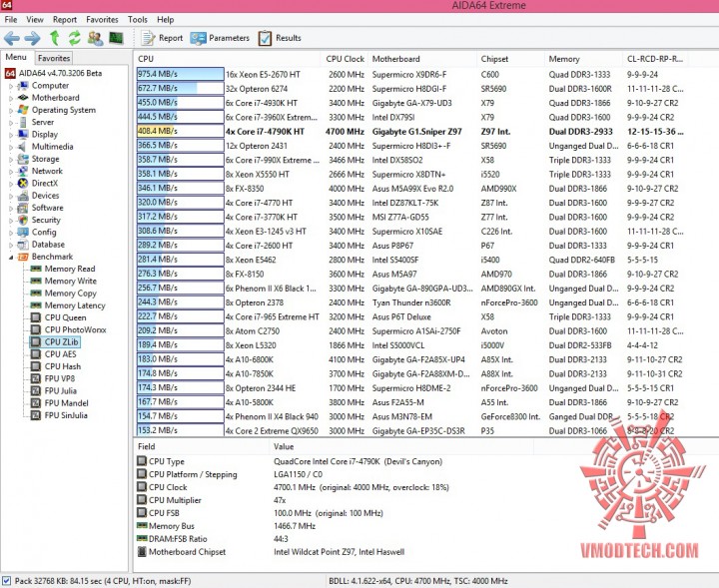Click the Chipset column header
The image size is (719, 588).
pyautogui.click(x=510, y=59)
